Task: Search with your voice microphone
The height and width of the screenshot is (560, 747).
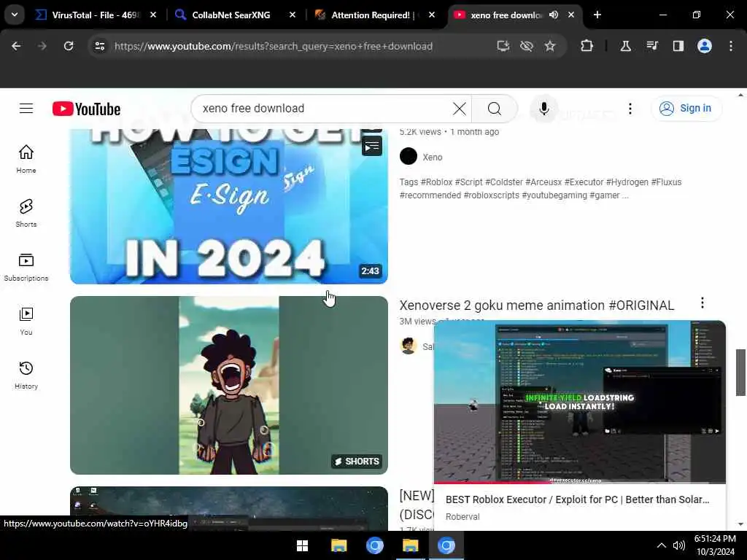Action: click(x=543, y=109)
